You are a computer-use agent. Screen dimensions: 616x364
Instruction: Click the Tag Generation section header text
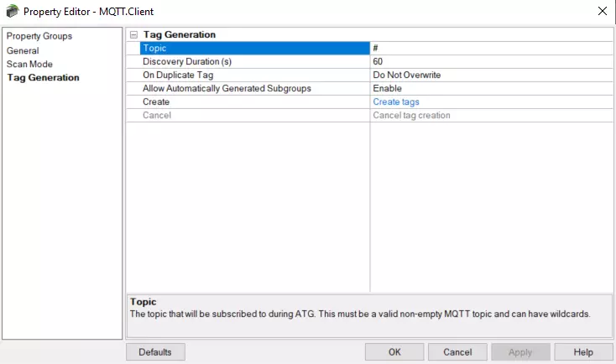(x=179, y=34)
